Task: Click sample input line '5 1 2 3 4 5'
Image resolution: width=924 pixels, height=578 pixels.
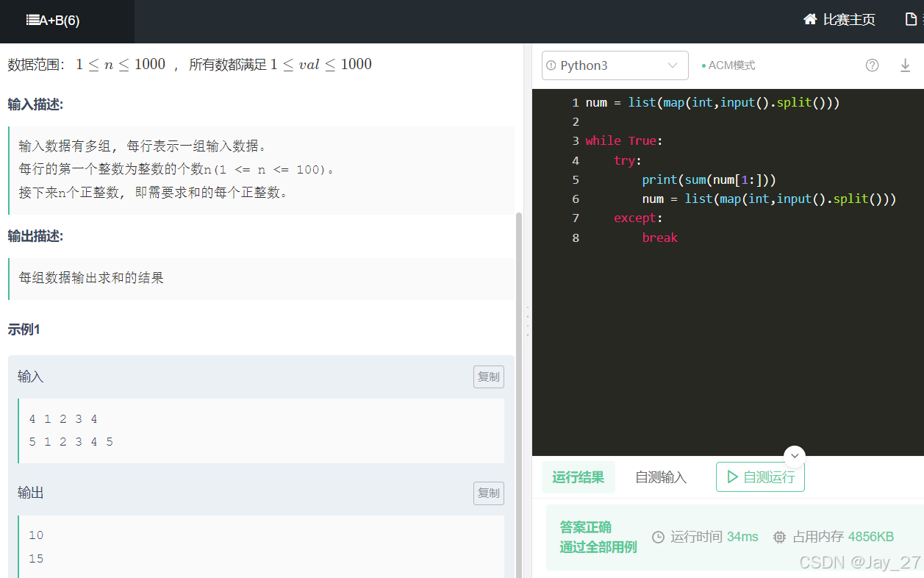Action: click(x=71, y=442)
